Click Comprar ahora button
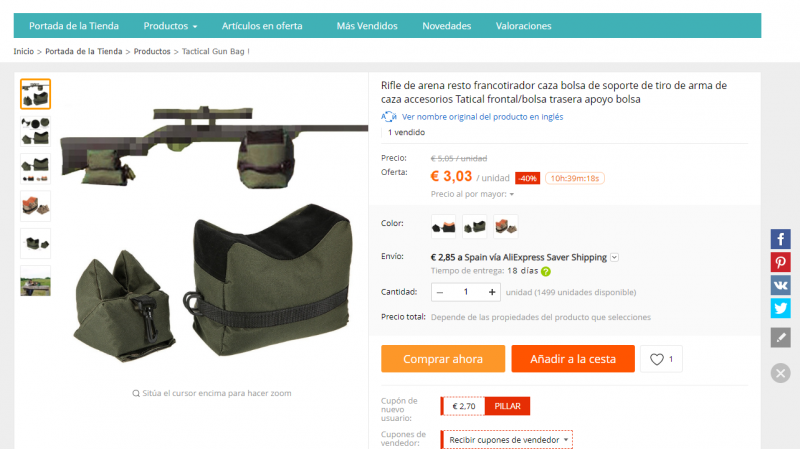The image size is (800, 449). pos(443,359)
